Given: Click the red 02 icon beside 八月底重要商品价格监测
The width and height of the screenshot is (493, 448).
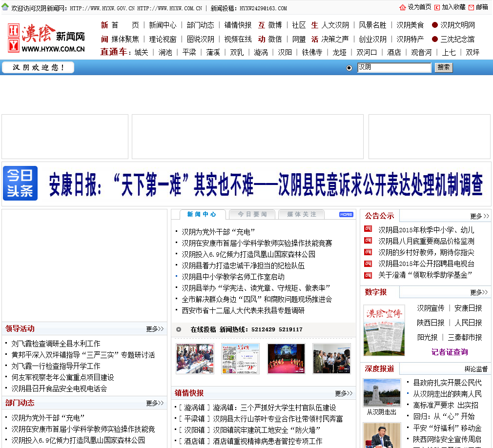Looking at the screenshot, I should (368, 241).
